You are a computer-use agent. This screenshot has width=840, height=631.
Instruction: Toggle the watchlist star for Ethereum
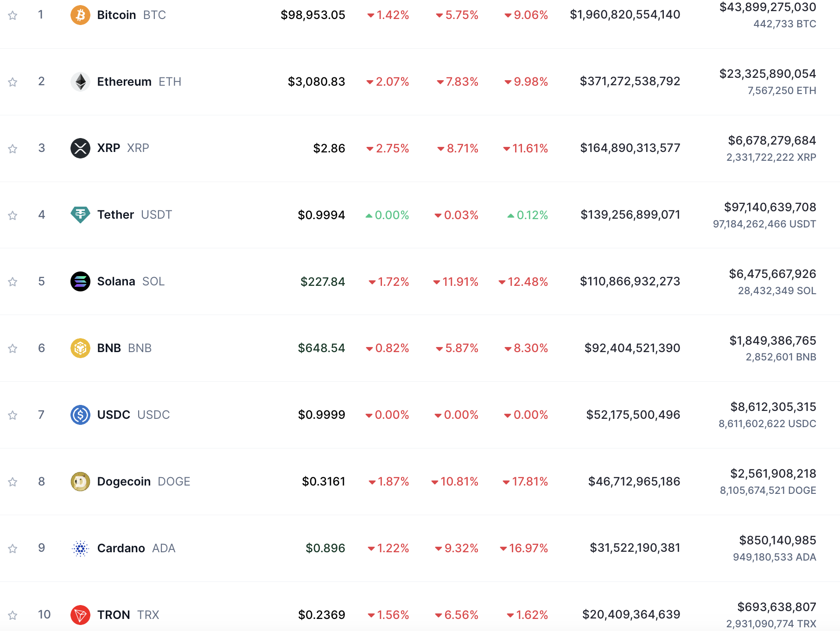(x=13, y=82)
